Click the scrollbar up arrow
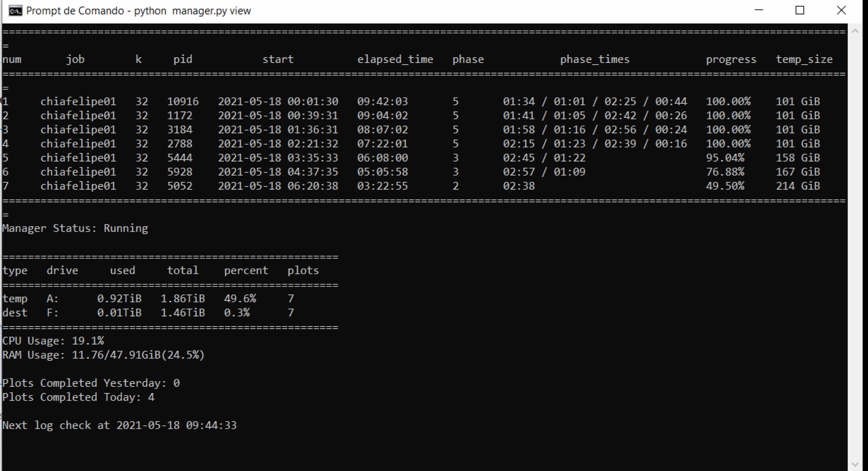The image size is (868, 471). point(855,30)
